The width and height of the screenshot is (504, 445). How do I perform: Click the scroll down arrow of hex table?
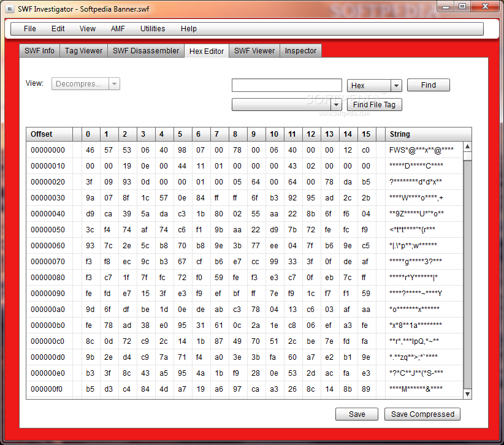tap(468, 394)
